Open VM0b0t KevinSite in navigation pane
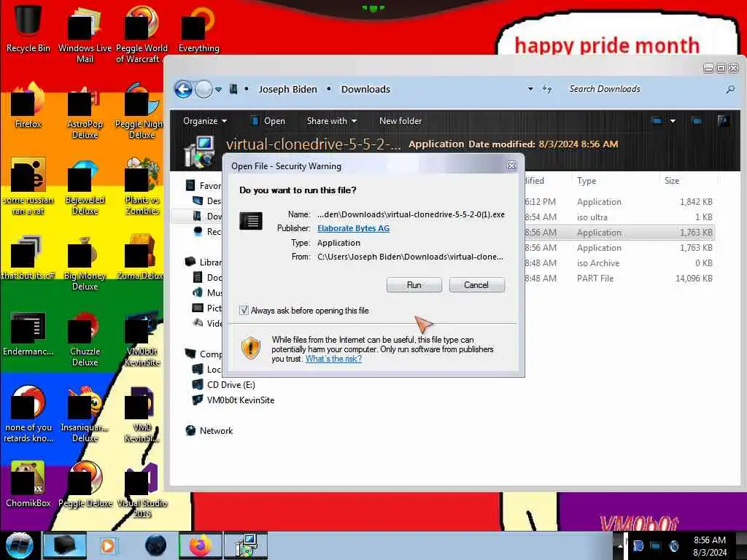Viewport: 747px width, 560px height. (233, 400)
